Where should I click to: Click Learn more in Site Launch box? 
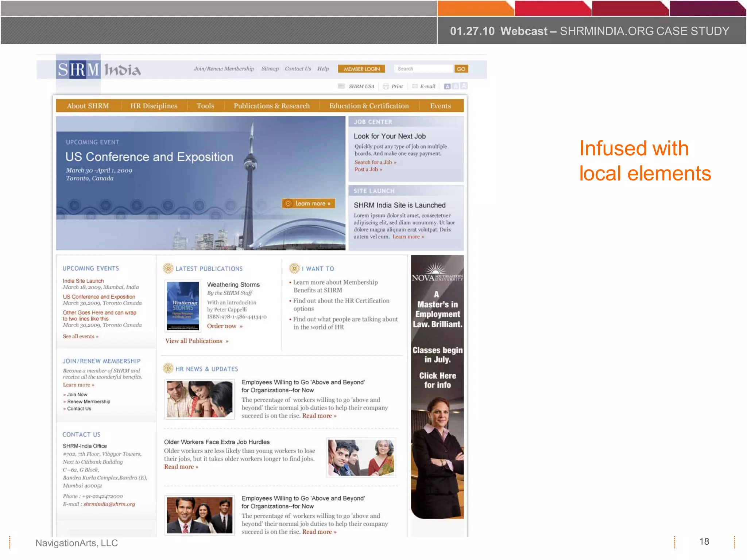coord(408,237)
